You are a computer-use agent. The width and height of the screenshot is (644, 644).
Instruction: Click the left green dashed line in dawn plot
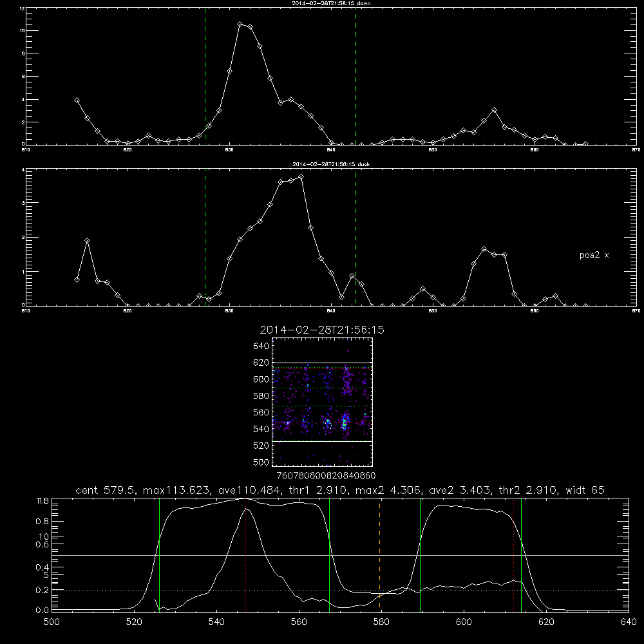pyautogui.click(x=205, y=76)
